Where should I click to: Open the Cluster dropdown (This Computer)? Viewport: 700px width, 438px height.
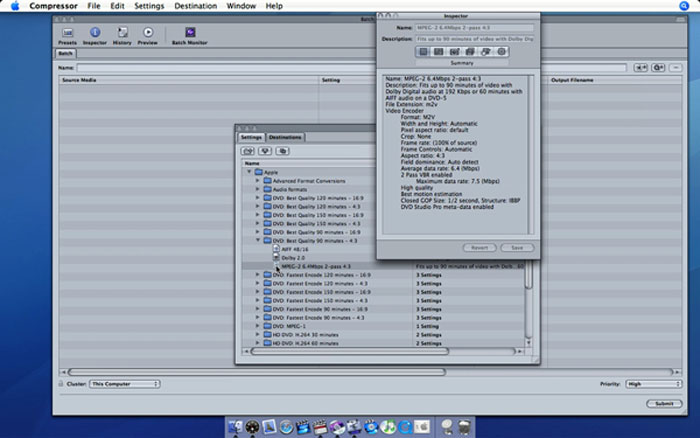coord(125,384)
